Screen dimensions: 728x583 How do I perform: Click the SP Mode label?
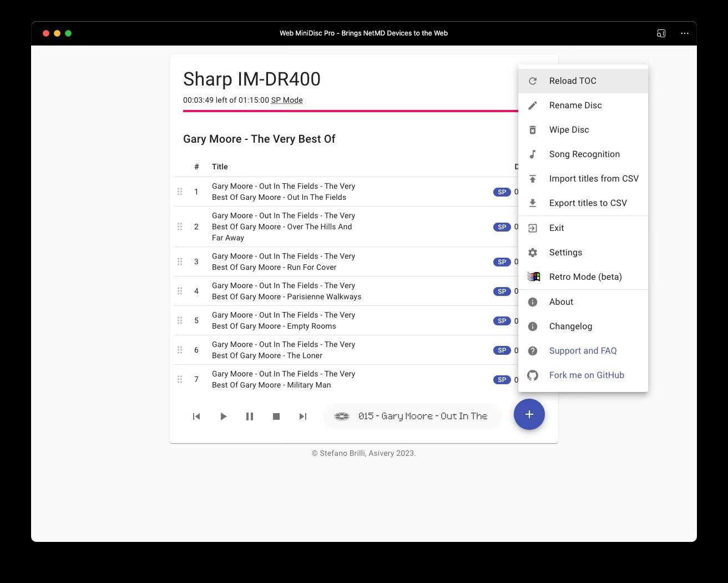coord(287,100)
